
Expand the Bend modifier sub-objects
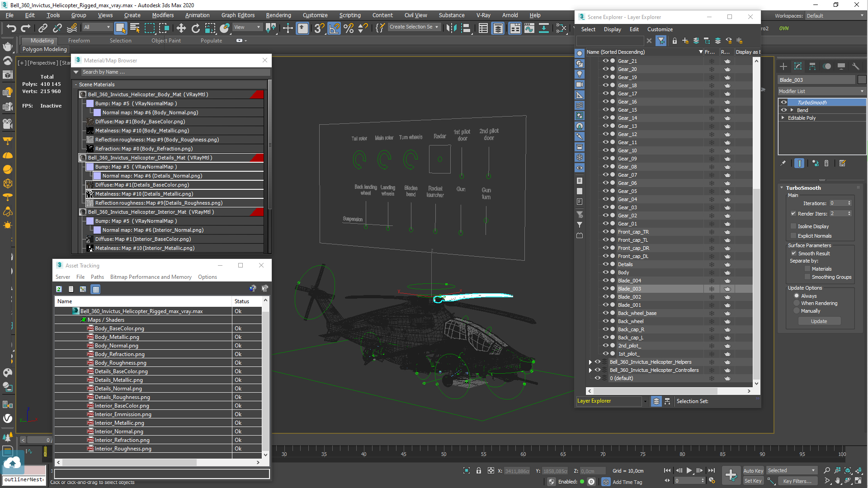tap(792, 110)
